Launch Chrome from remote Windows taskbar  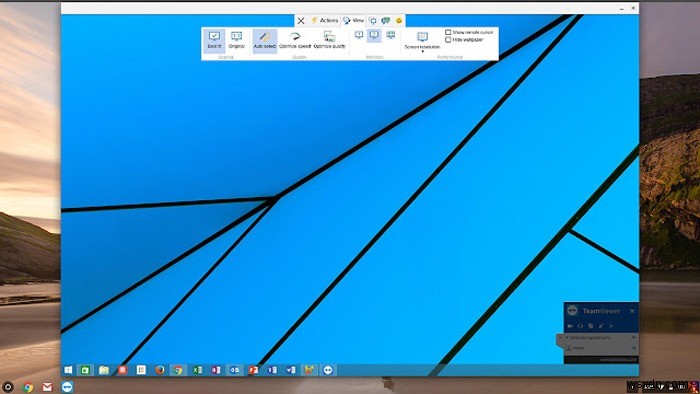(178, 370)
